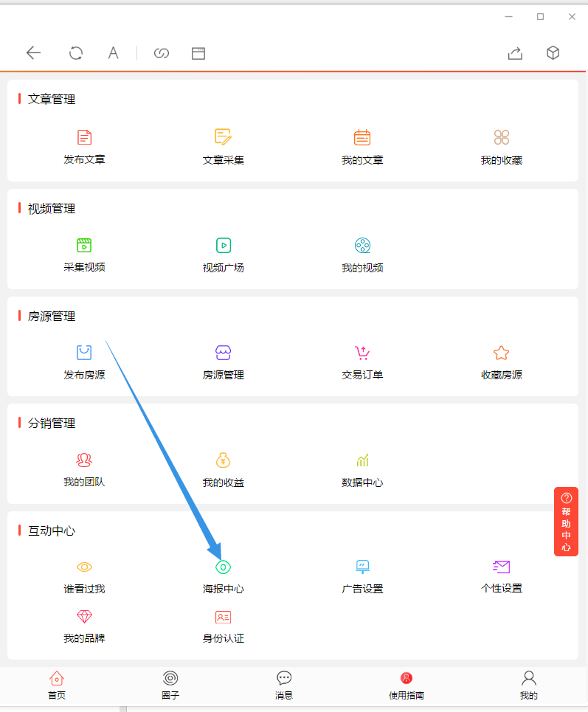
Task: Open the 发布文章 publish article icon
Action: point(84,138)
